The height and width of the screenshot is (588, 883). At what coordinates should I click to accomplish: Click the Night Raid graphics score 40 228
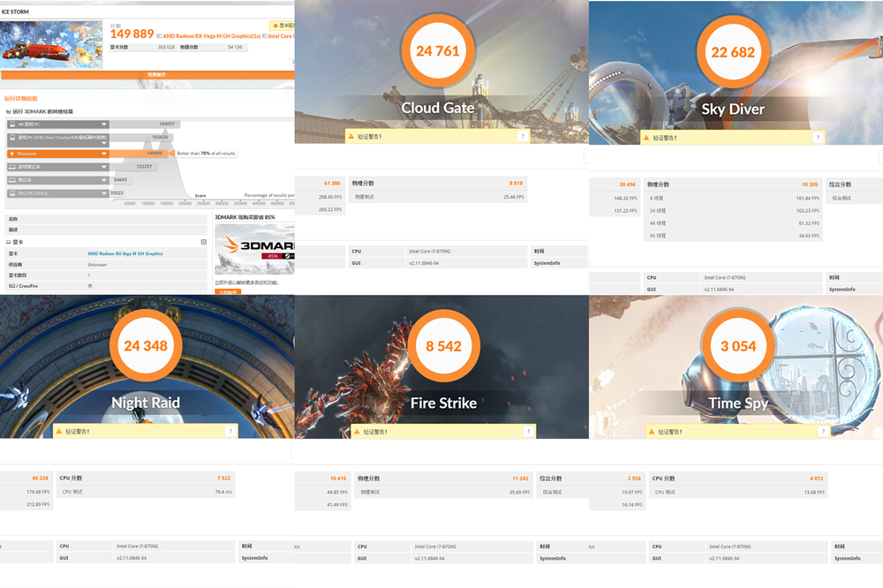pyautogui.click(x=40, y=479)
